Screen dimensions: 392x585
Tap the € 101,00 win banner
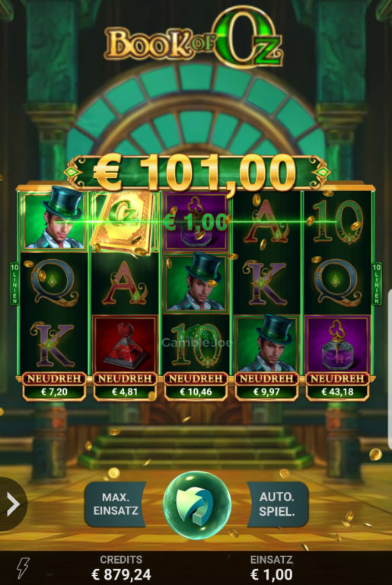point(196,172)
